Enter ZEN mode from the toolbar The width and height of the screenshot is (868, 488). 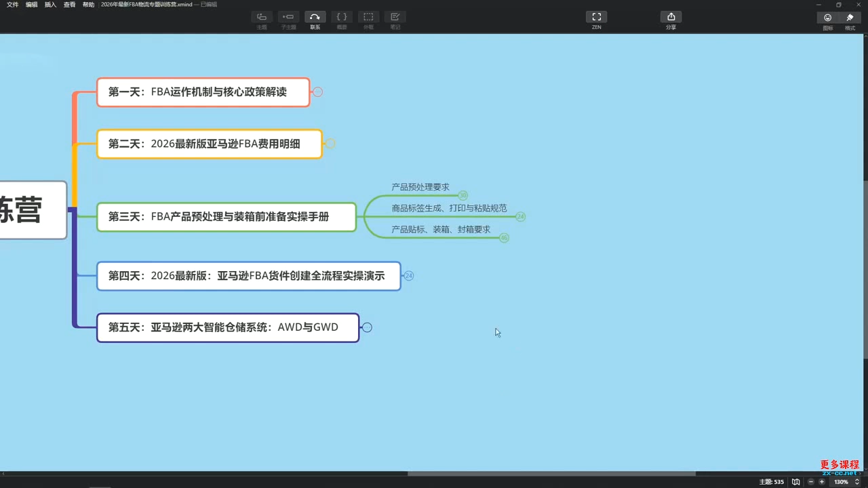pyautogui.click(x=596, y=17)
